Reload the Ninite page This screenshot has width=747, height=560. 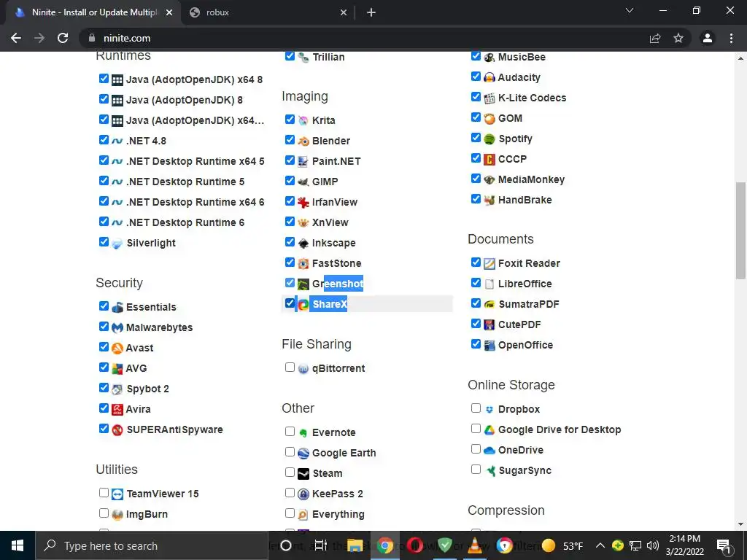(x=63, y=38)
